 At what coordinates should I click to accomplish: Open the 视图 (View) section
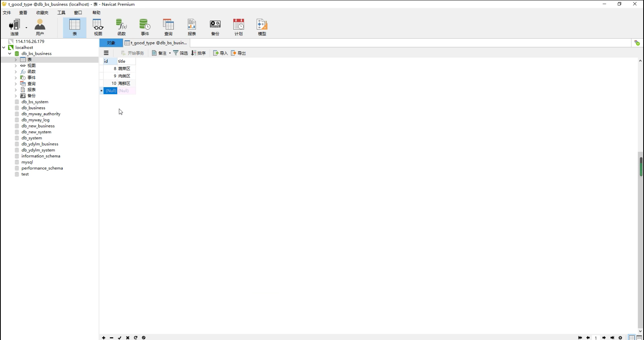pos(98,27)
